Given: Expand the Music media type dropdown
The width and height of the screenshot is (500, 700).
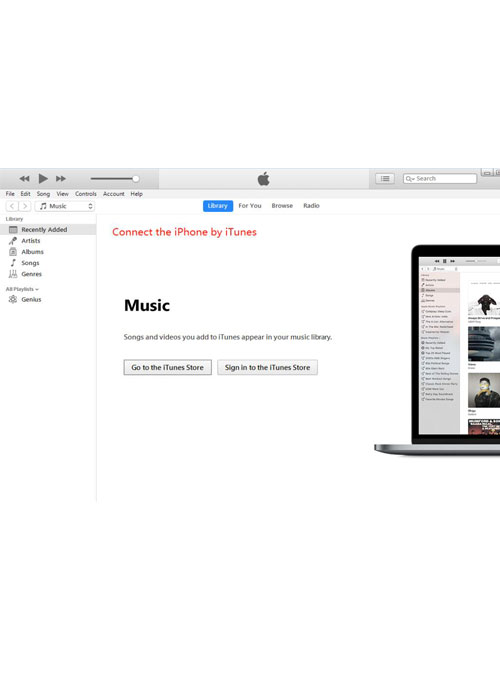Looking at the screenshot, I should (x=65, y=206).
